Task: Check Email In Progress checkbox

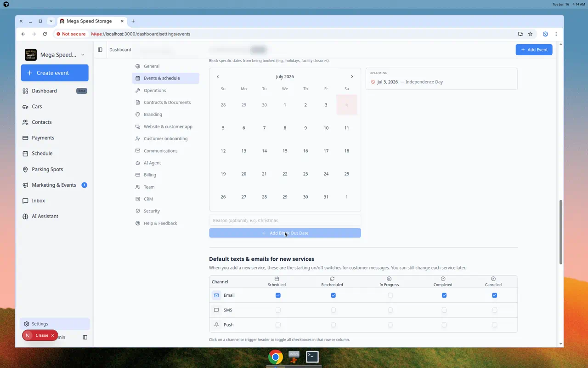Action: [390, 295]
